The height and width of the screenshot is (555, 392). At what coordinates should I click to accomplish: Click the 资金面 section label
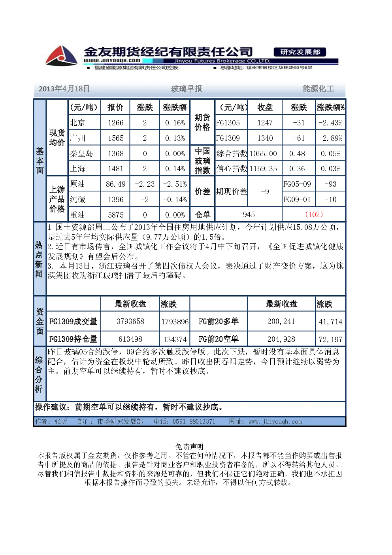(x=40, y=321)
